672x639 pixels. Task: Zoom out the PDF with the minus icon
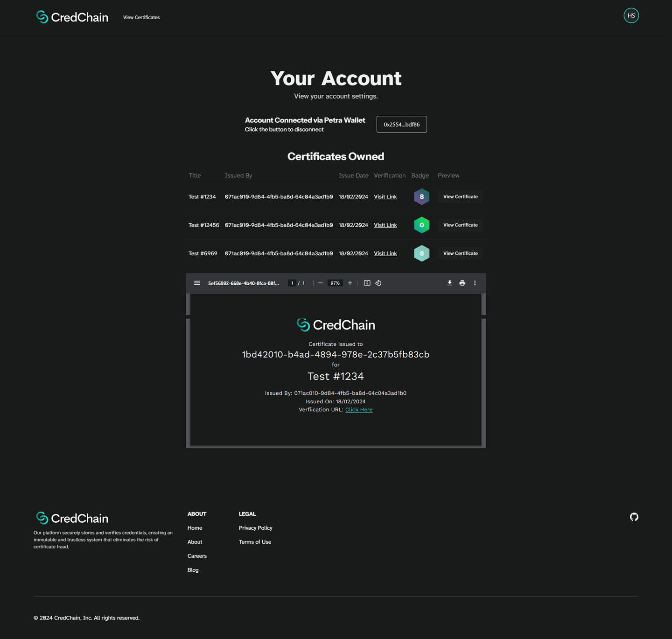[x=321, y=283]
